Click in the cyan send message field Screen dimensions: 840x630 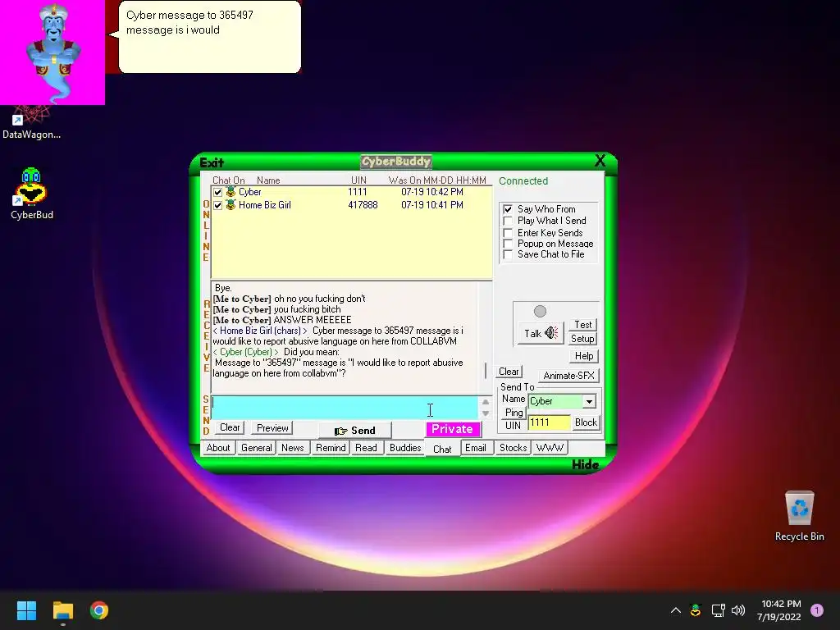point(345,407)
